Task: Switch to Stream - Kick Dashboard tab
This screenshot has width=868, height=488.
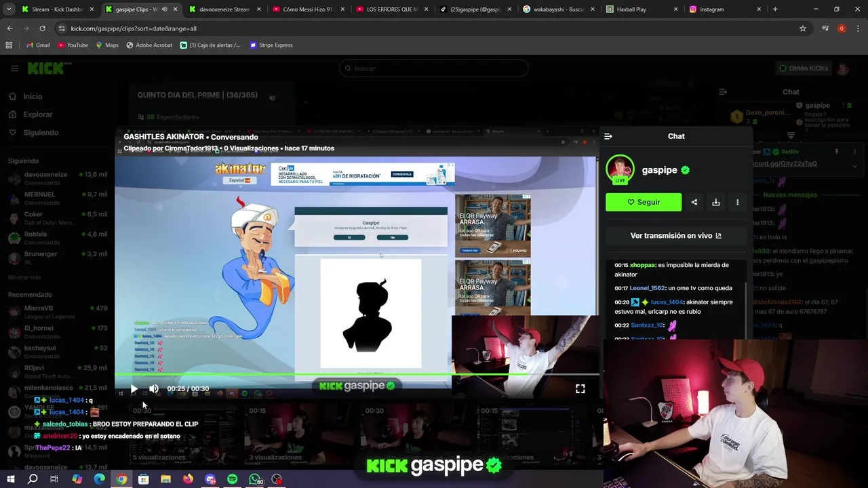Action: click(57, 9)
